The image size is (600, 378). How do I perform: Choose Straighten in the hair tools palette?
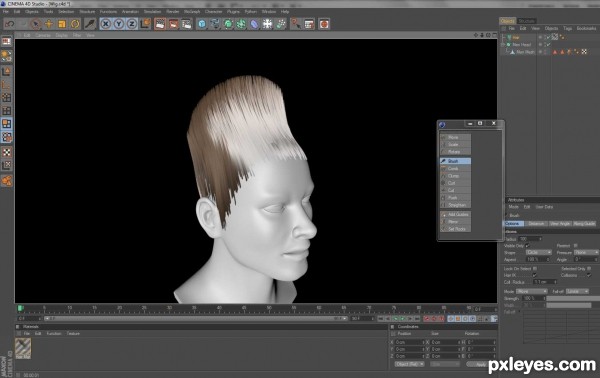pos(455,205)
